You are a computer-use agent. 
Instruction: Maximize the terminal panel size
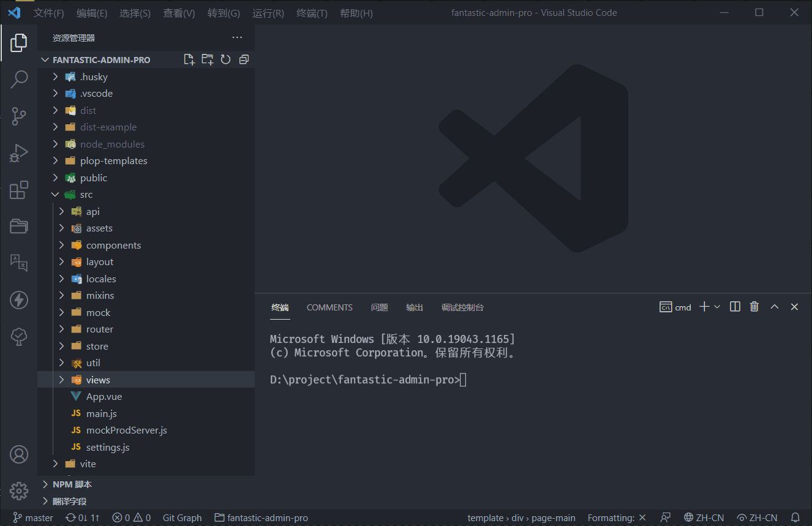pyautogui.click(x=774, y=307)
